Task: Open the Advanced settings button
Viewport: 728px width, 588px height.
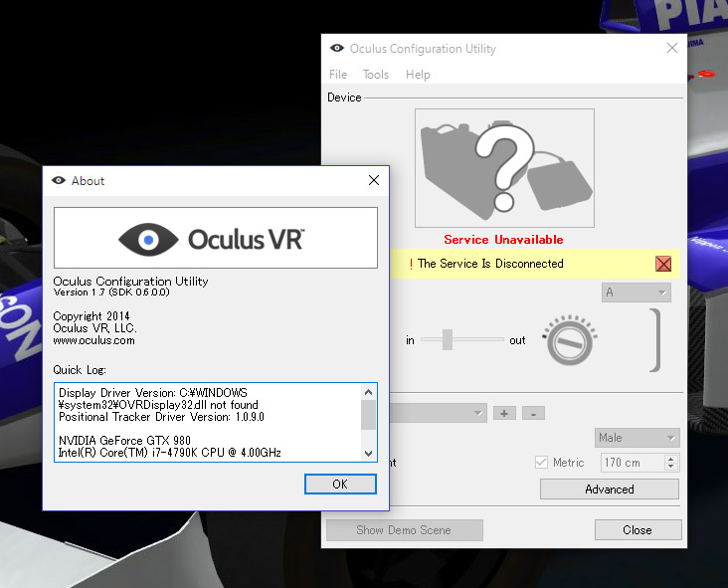Action: click(609, 490)
